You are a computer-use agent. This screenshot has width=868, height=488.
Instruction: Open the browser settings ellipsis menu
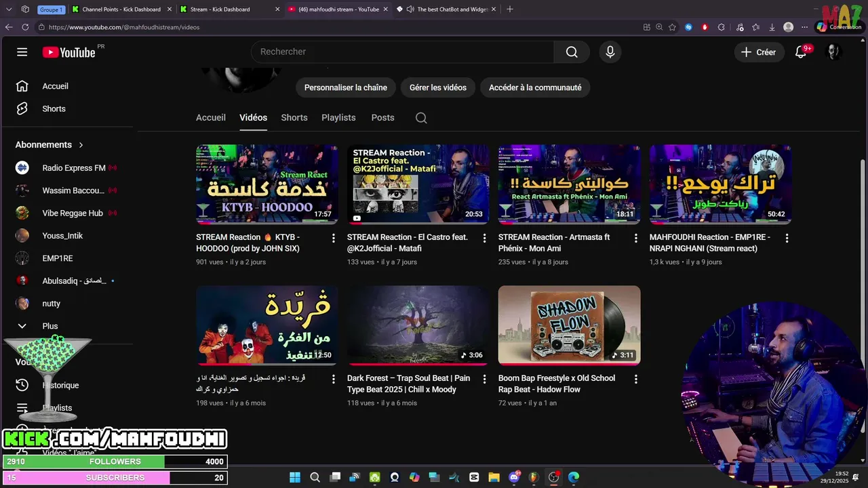[805, 27]
